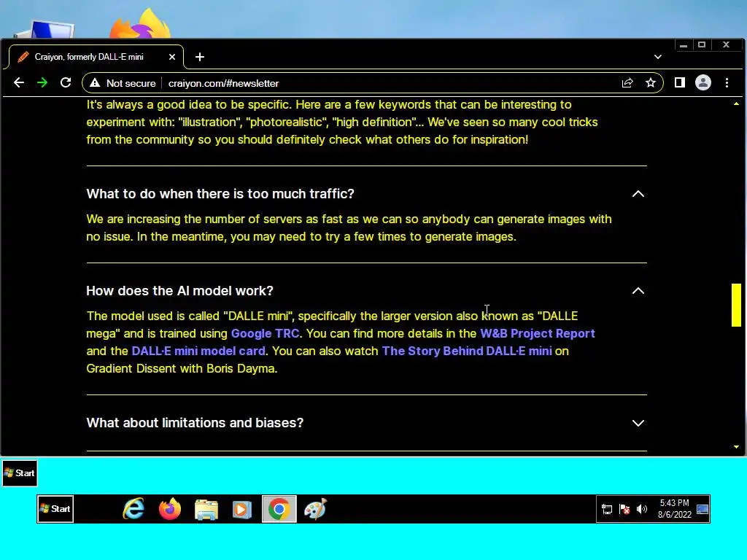Image resolution: width=747 pixels, height=560 pixels.
Task: Collapse the 'What to do when there is too much traffic?' chevron
Action: pyautogui.click(x=638, y=194)
